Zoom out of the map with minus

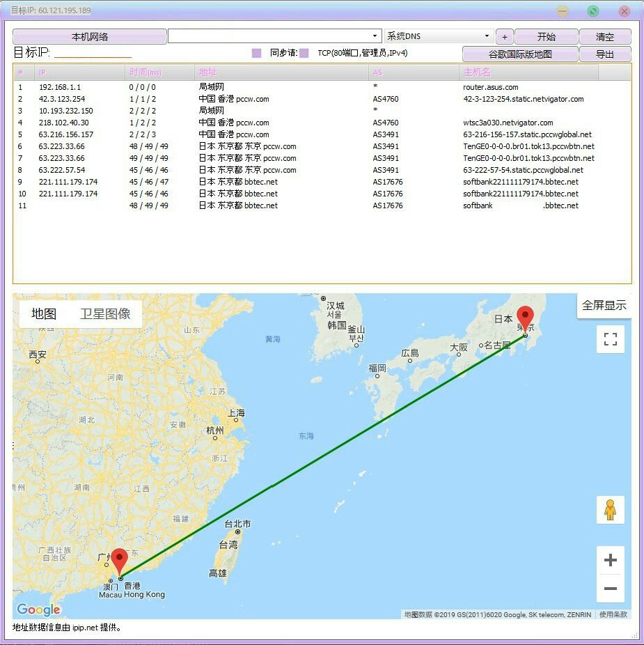[610, 589]
